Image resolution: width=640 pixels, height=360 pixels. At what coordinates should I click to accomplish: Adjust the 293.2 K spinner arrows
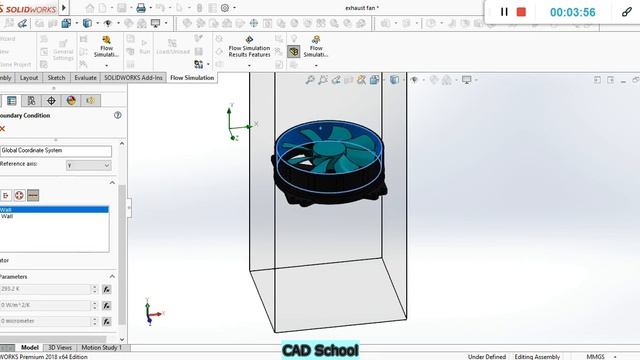coord(95,289)
